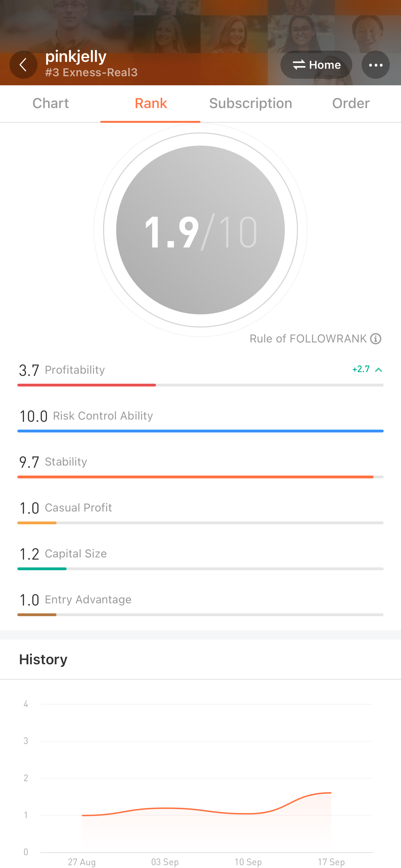Tap the Profitability score bar
This screenshot has width=401, height=868.
200,385
